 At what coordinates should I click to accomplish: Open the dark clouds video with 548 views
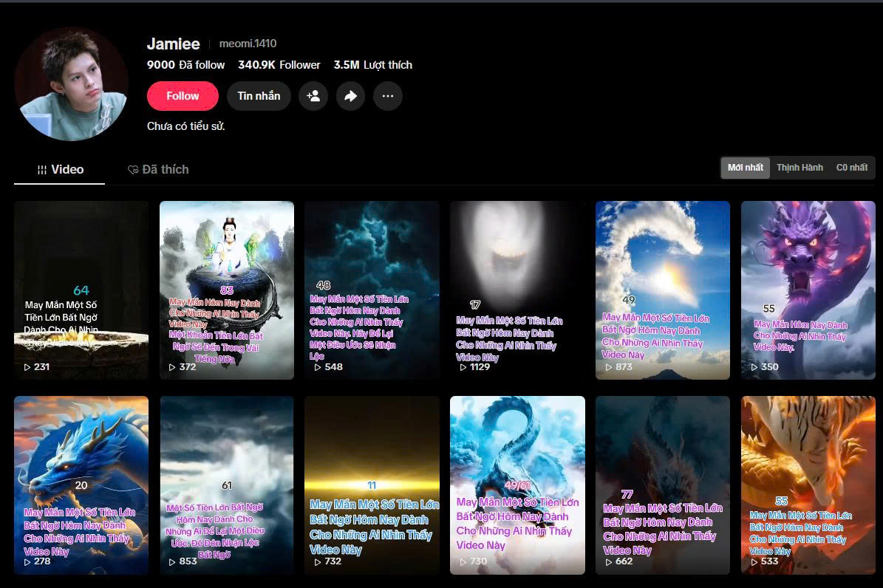(372, 290)
